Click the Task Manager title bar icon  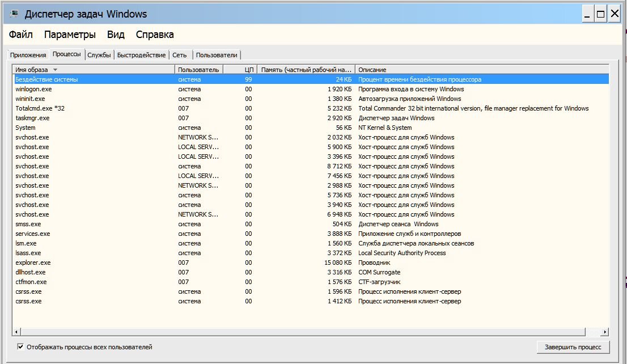[x=14, y=14]
